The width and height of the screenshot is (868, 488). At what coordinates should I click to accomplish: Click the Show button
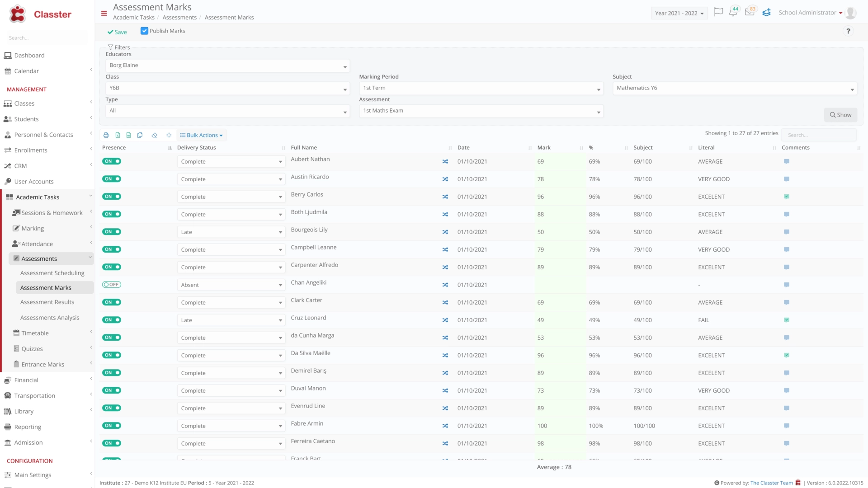(x=840, y=115)
